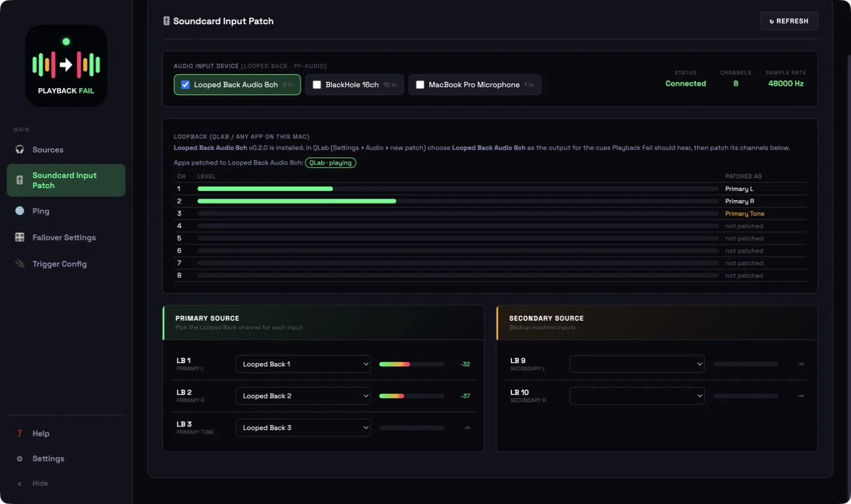Image resolution: width=851 pixels, height=504 pixels.
Task: Click the Connected status text
Action: click(x=685, y=84)
